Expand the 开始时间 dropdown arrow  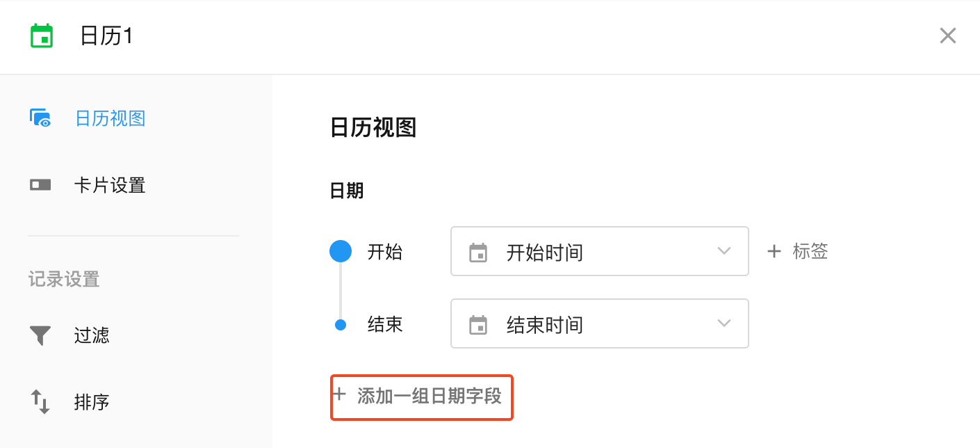click(x=724, y=251)
